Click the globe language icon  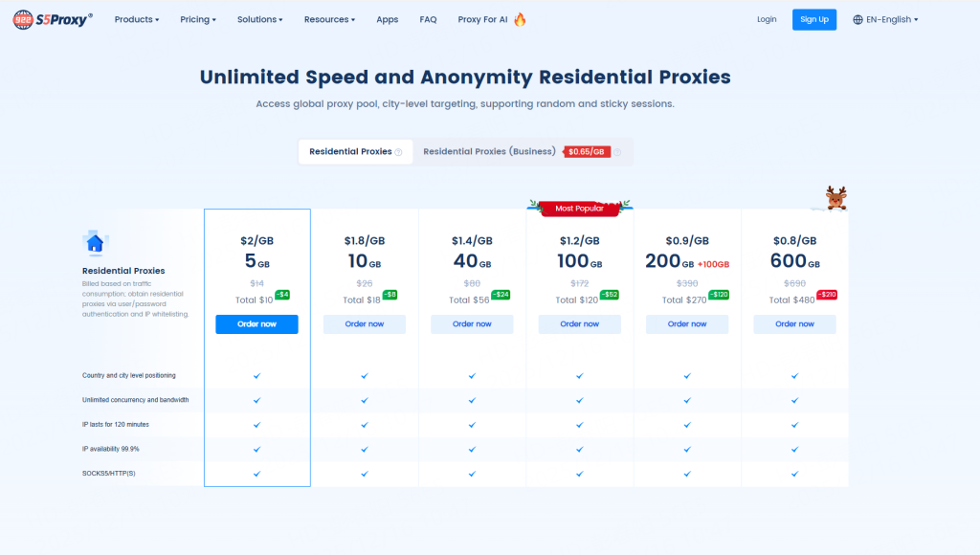pyautogui.click(x=857, y=19)
